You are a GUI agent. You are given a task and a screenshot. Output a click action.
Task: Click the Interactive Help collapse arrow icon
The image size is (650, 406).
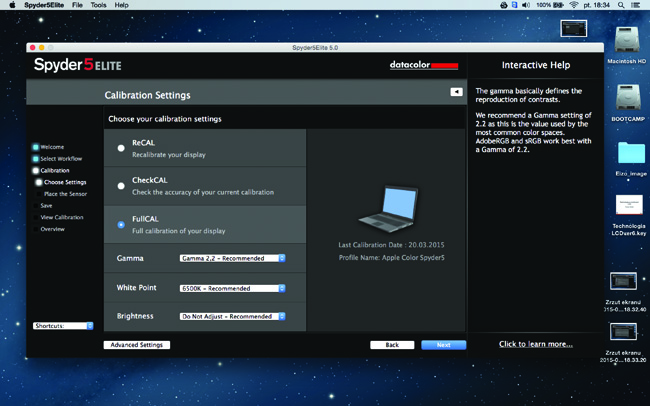pyautogui.click(x=456, y=92)
